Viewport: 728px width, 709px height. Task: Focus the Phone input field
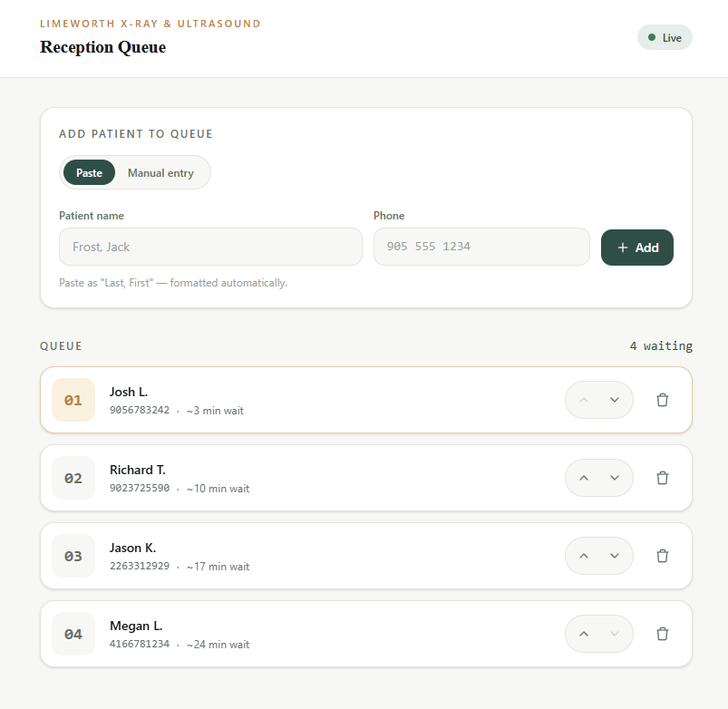pos(481,247)
